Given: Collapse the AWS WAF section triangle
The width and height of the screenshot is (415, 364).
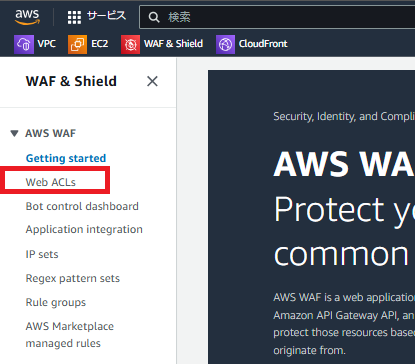Looking at the screenshot, I should pos(14,133).
